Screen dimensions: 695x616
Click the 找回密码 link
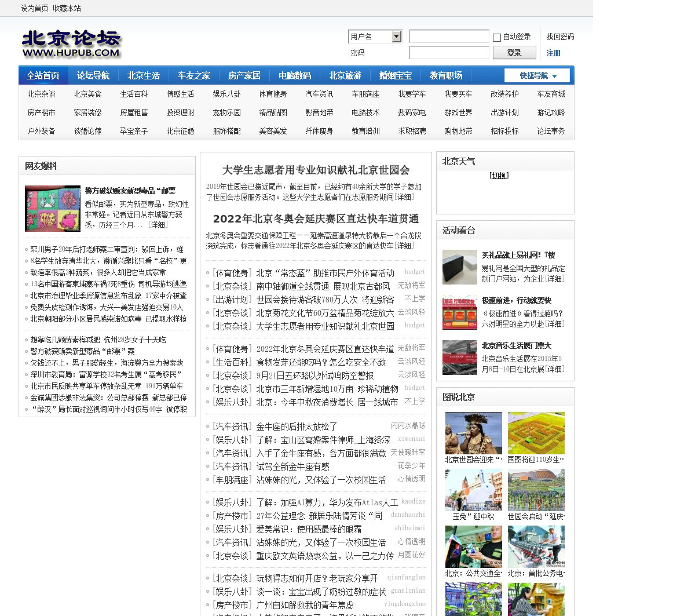(x=560, y=37)
